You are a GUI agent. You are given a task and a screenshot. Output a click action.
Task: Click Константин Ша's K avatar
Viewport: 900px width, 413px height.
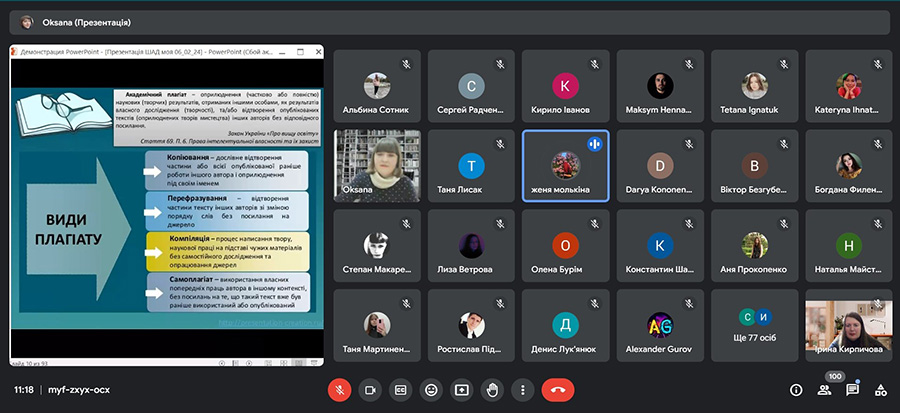pyautogui.click(x=660, y=246)
